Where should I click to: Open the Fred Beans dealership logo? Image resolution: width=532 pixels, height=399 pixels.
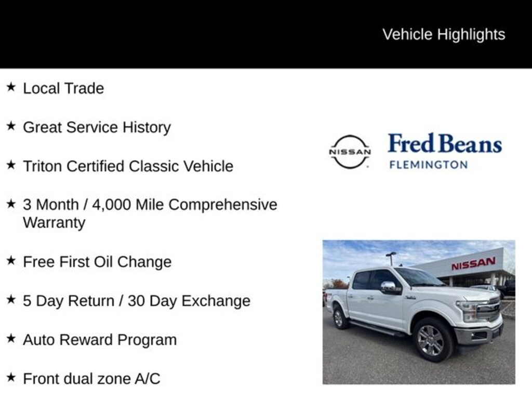445,144
